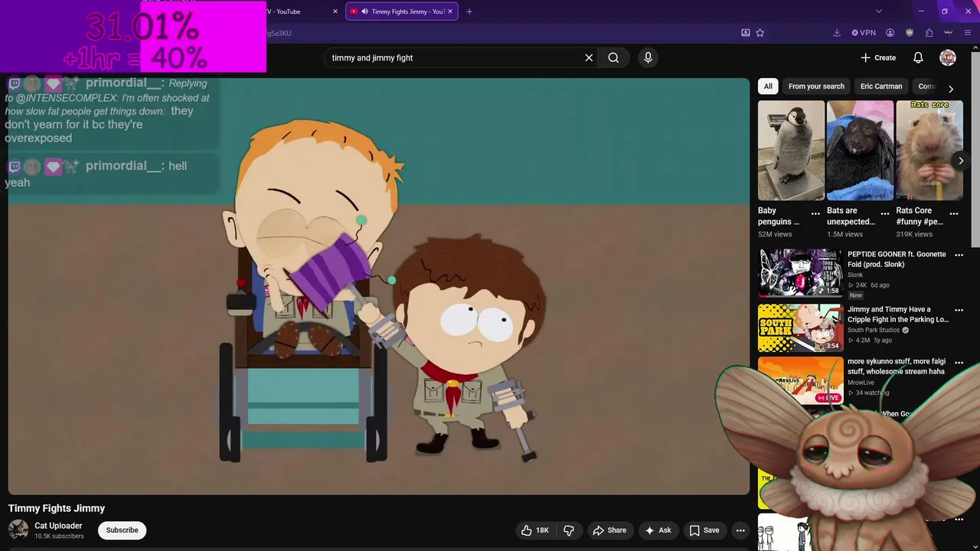This screenshot has height=551, width=980.
Task: Subscribe to Cat Uploader
Action: click(x=122, y=530)
